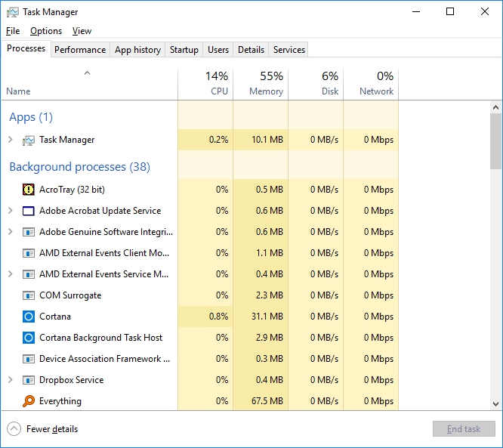Expand the Task Manager app row

pos(11,140)
